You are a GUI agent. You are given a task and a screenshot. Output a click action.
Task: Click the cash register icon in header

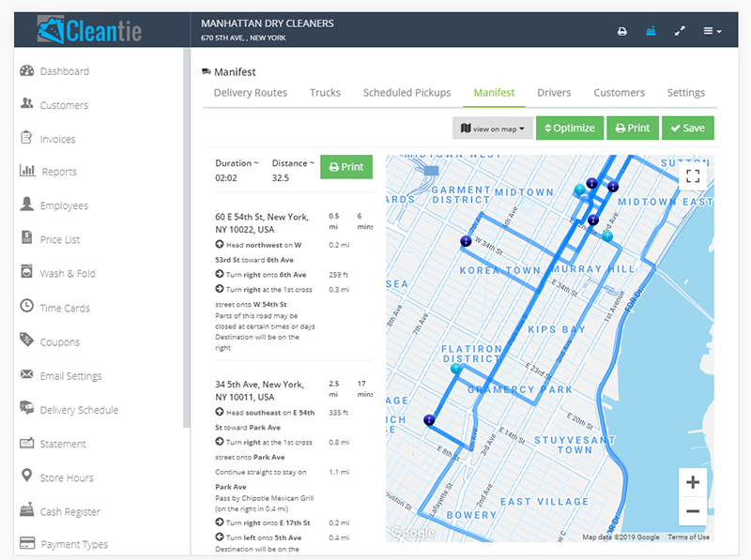pos(651,31)
